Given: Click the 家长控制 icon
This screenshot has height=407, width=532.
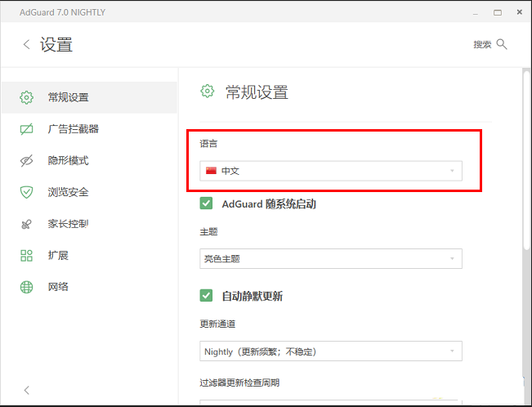Looking at the screenshot, I should point(26,224).
